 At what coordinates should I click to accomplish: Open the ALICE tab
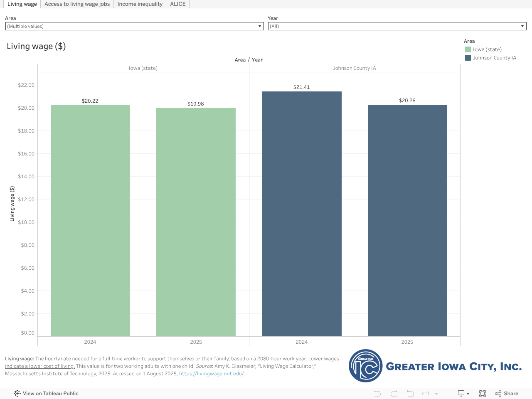coord(177,4)
